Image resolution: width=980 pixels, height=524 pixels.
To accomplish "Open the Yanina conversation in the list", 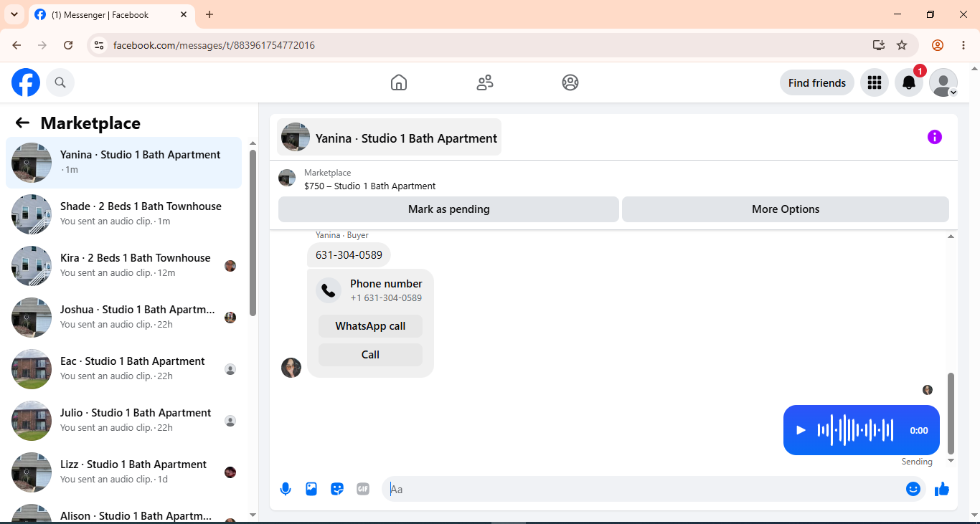I will coord(123,163).
